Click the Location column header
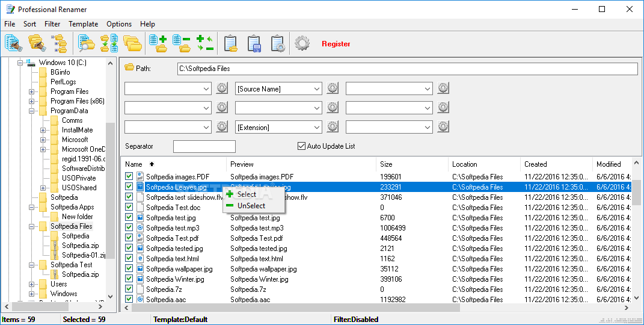The width and height of the screenshot is (644, 325). 484,164
